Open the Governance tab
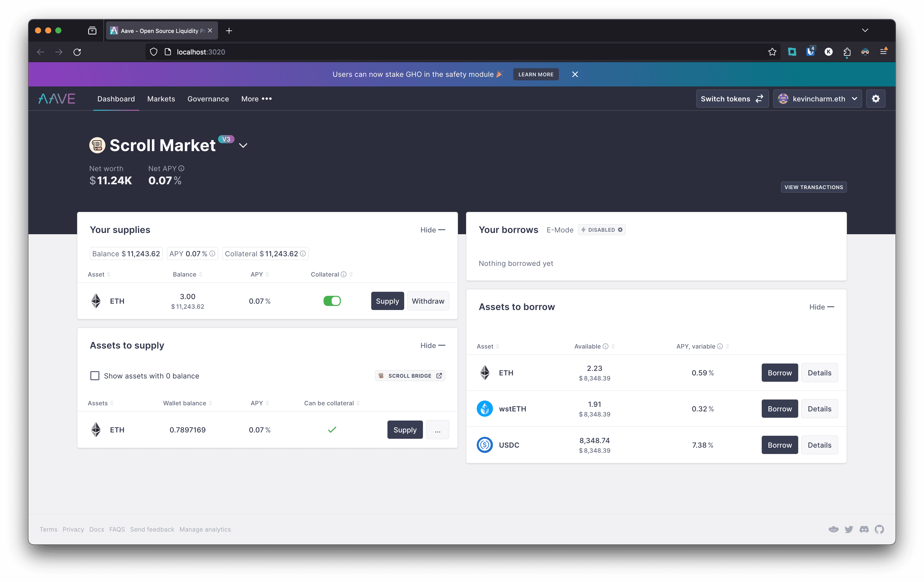Image resolution: width=924 pixels, height=582 pixels. coord(208,99)
